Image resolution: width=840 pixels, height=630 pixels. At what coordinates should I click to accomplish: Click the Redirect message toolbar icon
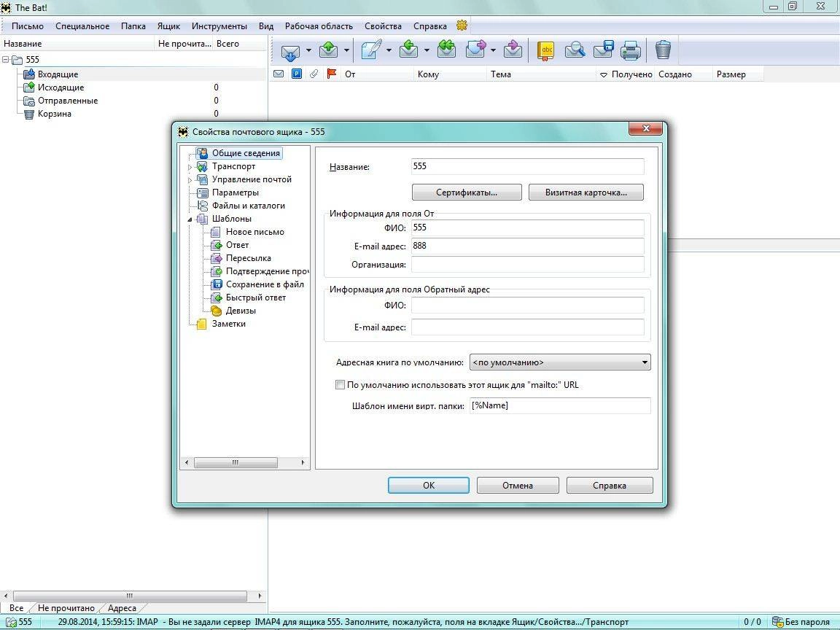[513, 50]
